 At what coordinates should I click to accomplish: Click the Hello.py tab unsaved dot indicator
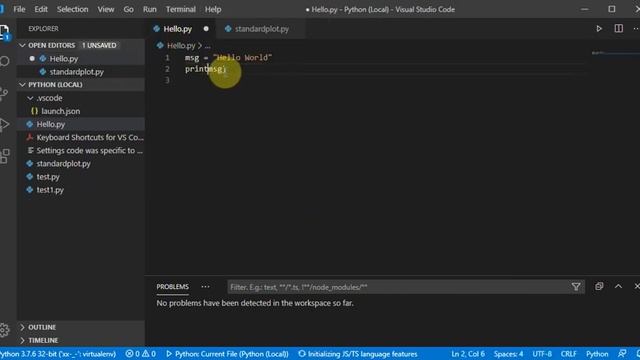tap(206, 29)
